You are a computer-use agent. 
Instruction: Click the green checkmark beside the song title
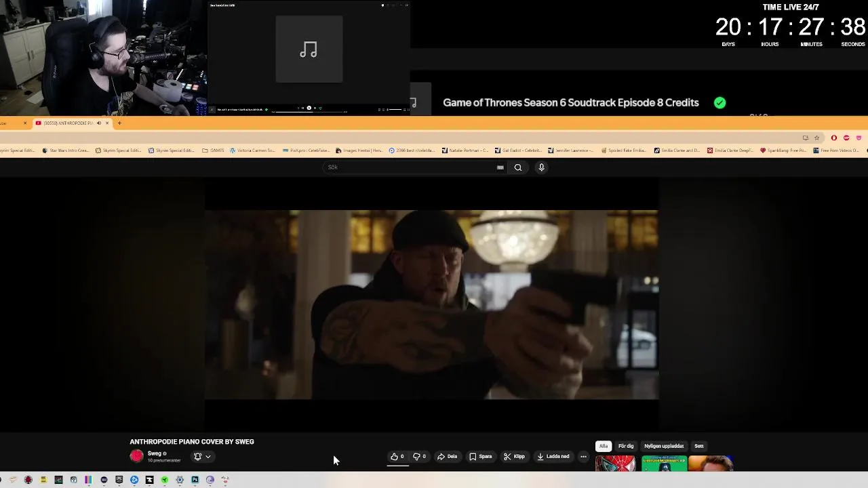(719, 102)
